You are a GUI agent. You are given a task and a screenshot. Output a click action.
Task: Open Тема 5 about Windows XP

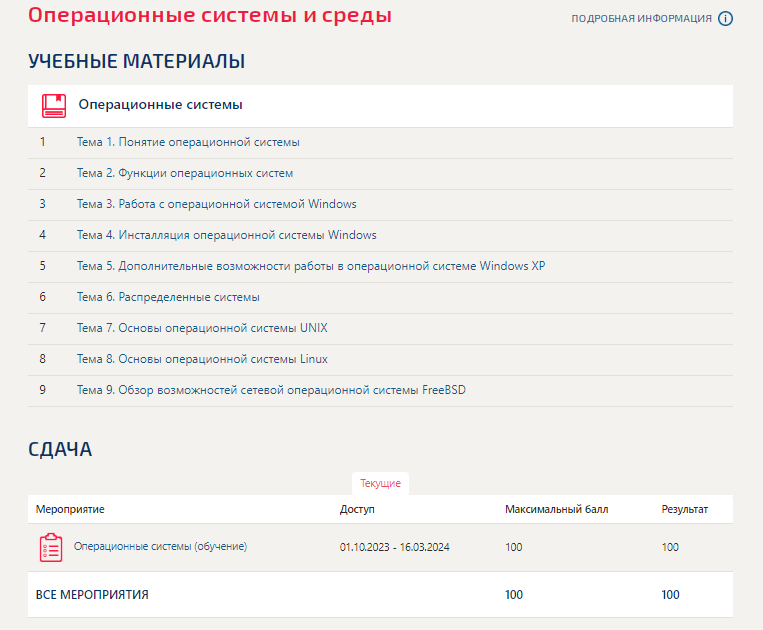311,266
